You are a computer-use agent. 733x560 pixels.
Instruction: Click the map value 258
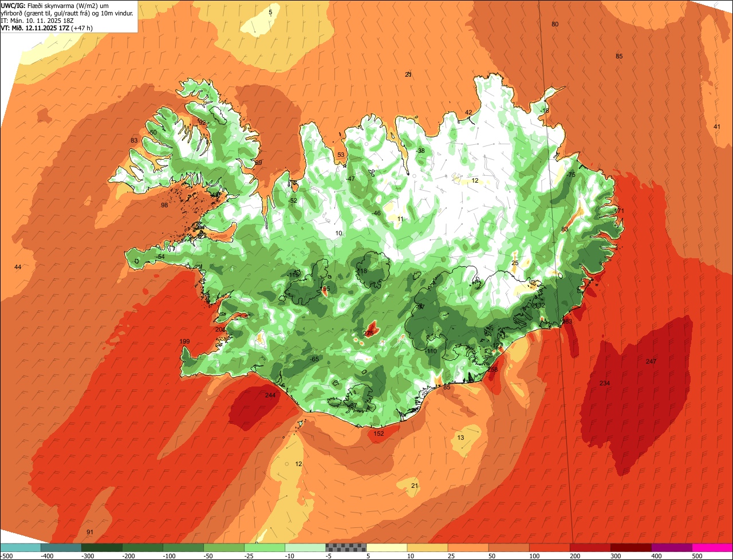[492, 369]
